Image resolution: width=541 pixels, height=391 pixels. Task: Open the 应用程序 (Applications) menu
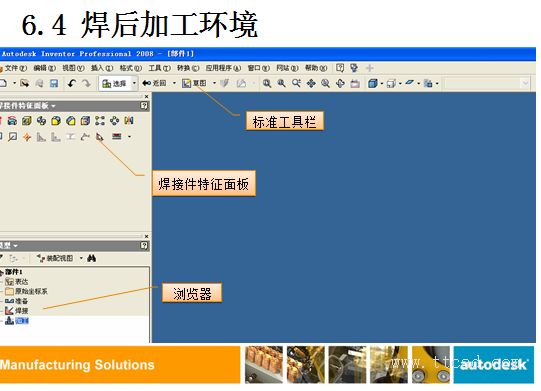223,68
